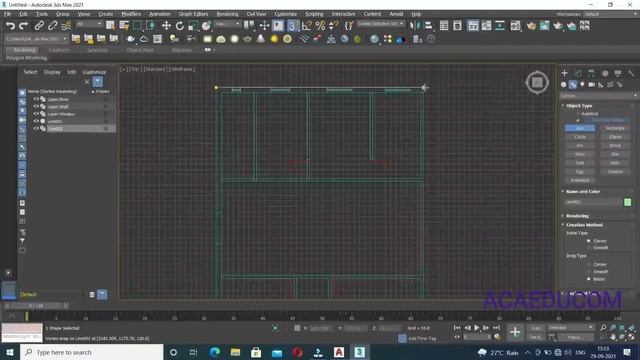This screenshot has height=360, width=640.
Task: Collapse the Creation Method rollout
Action: [584, 225]
